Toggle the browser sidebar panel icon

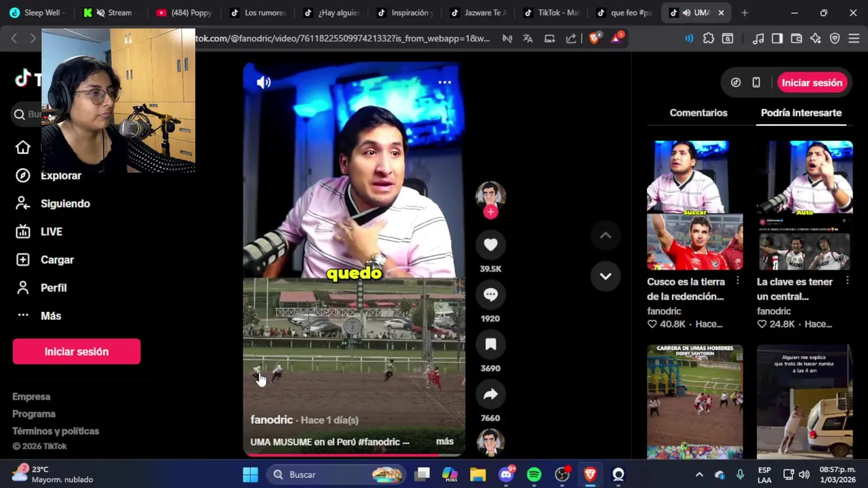coord(777,39)
